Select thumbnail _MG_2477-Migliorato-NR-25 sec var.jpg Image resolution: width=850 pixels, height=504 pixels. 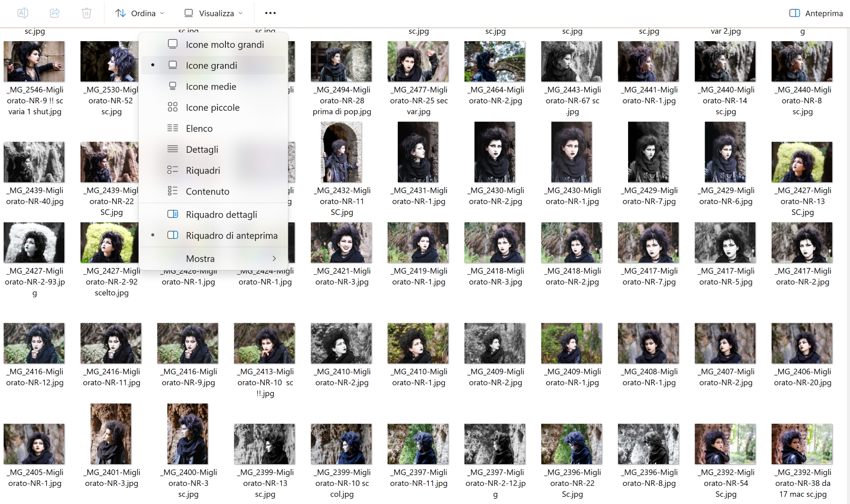[x=418, y=61]
